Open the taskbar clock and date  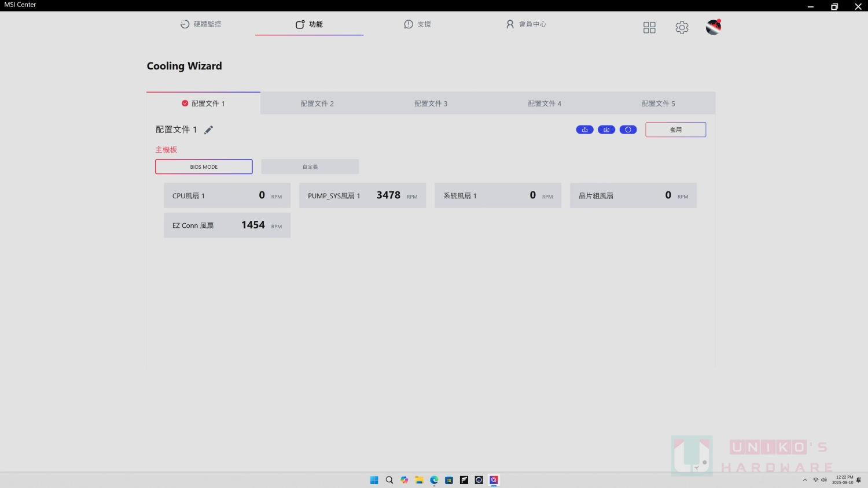843,480
